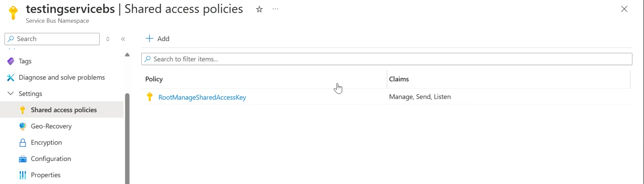Viewport: 644px width, 184px height.
Task: Add a new shared access policy
Action: point(158,39)
